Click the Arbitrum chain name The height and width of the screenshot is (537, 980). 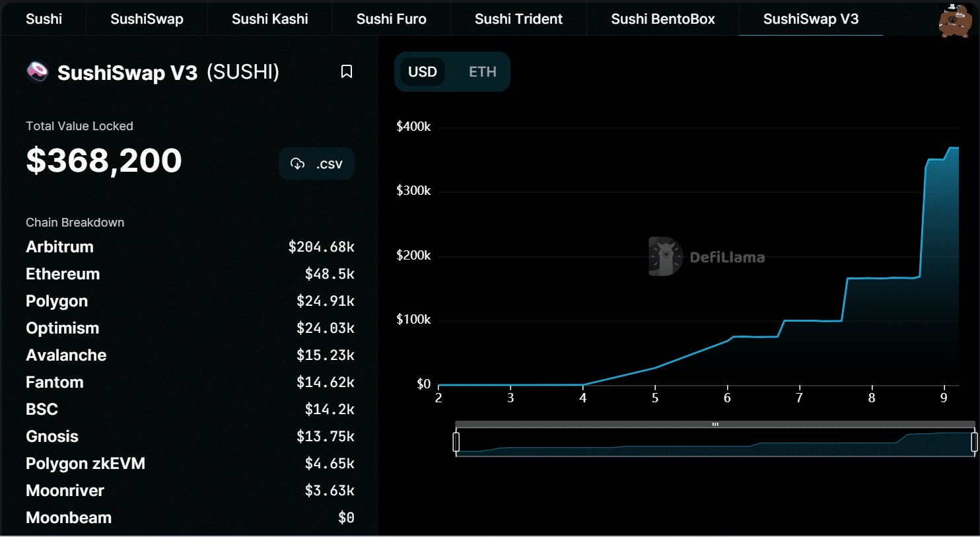[59, 247]
